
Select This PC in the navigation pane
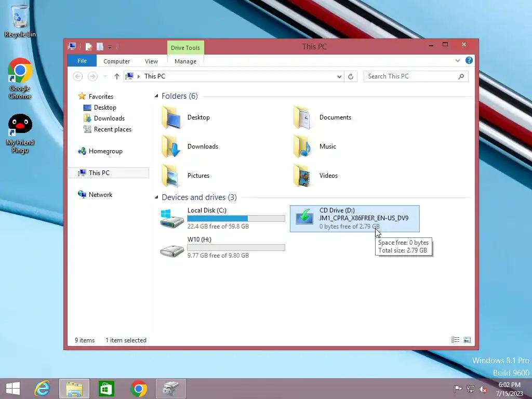[x=109, y=172]
